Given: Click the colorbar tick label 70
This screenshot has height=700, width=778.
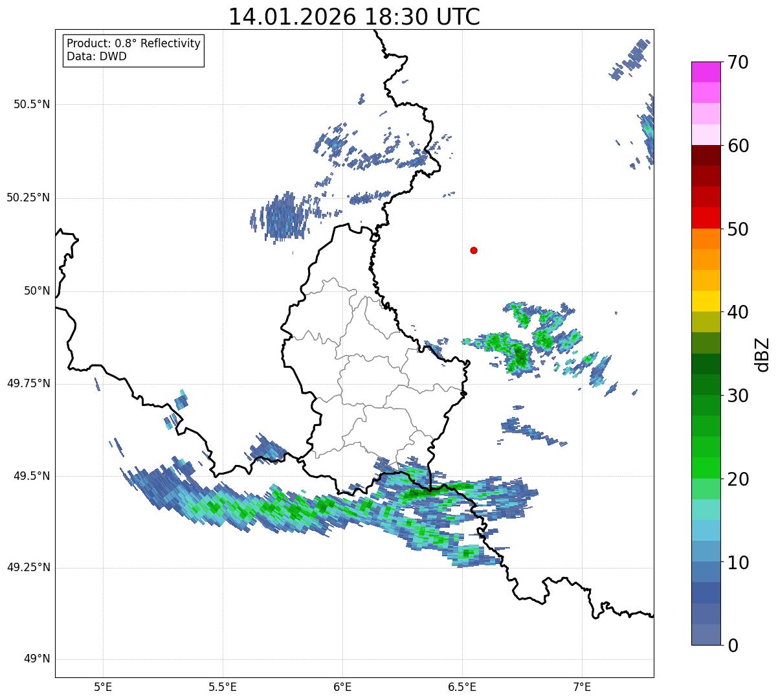Looking at the screenshot, I should 738,62.
